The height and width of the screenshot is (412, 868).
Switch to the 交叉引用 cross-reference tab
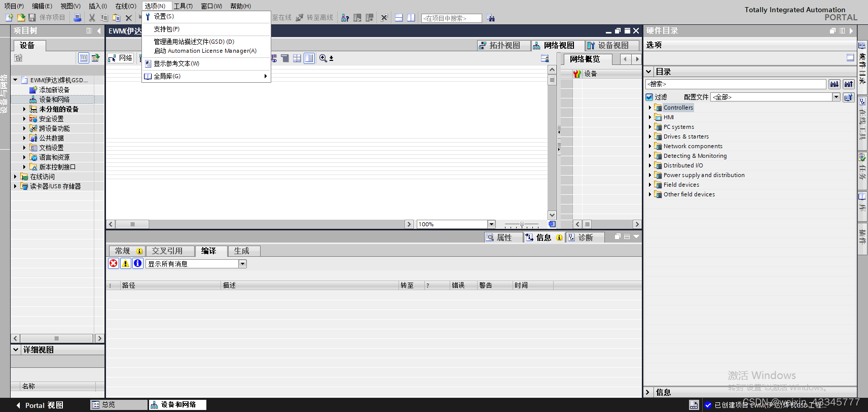pos(171,251)
